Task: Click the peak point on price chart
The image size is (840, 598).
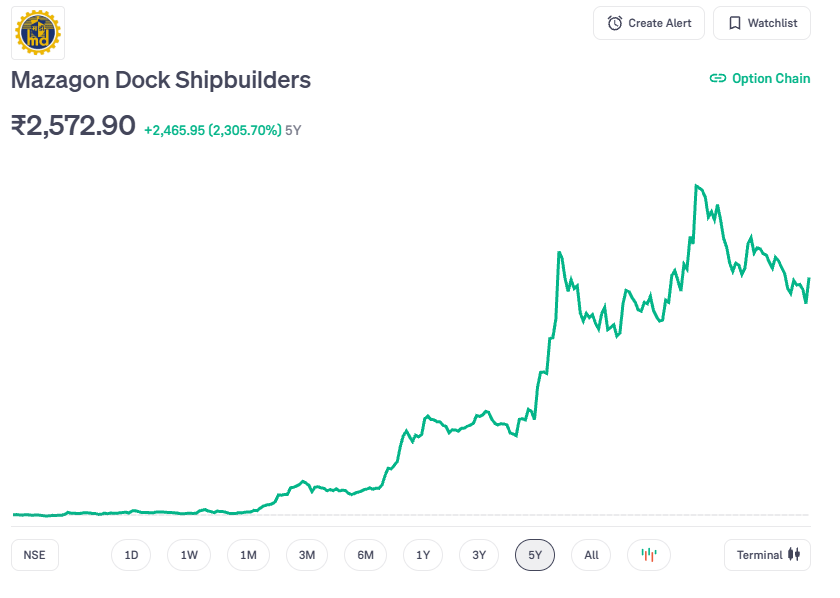Action: 696,186
